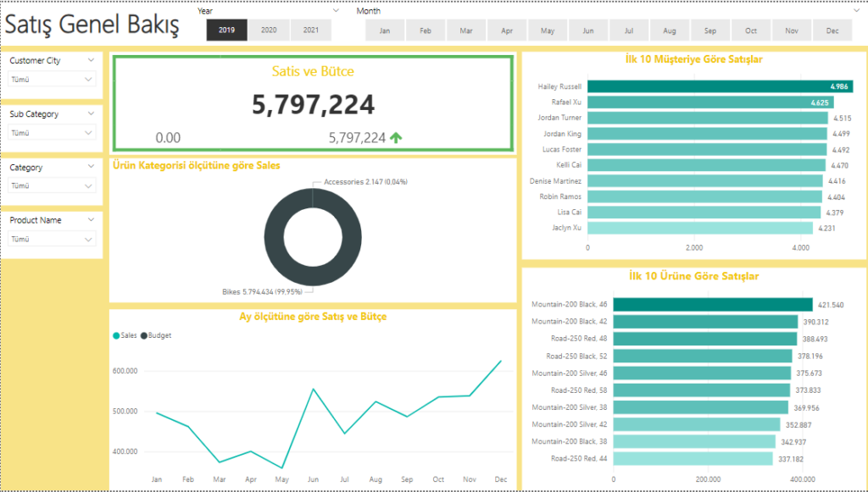The image size is (868, 492).
Task: Open the Product Name Tümü dropdown
Action: [52, 240]
